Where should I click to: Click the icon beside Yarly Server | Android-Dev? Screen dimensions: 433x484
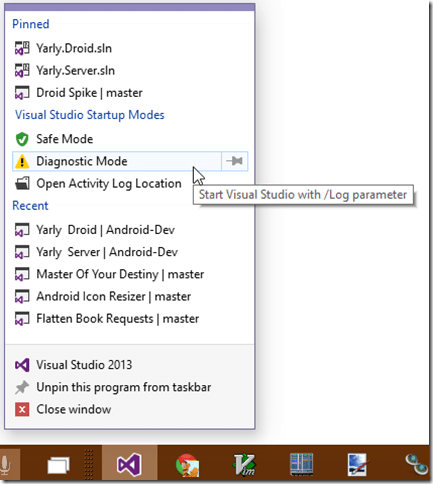pos(22,252)
